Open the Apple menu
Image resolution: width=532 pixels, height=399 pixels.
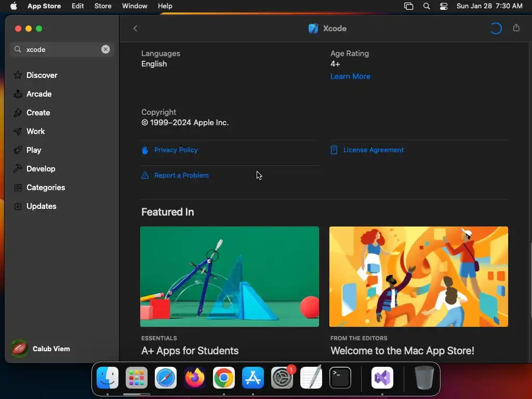[14, 6]
